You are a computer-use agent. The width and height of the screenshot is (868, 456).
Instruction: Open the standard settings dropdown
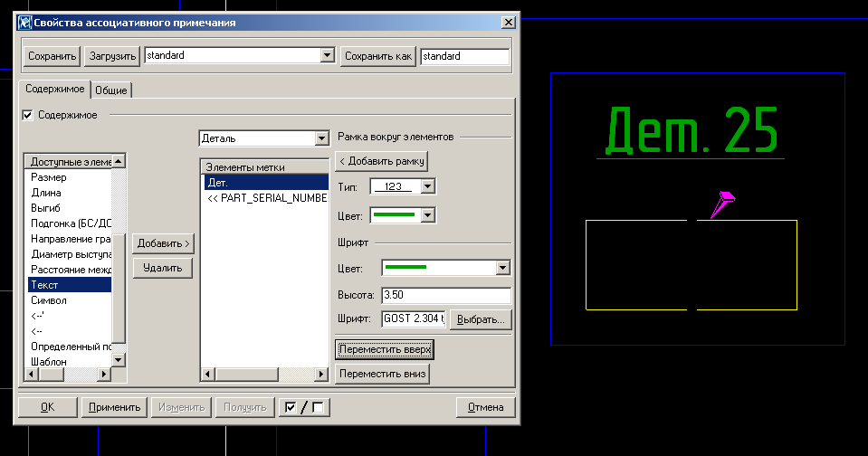pos(327,55)
